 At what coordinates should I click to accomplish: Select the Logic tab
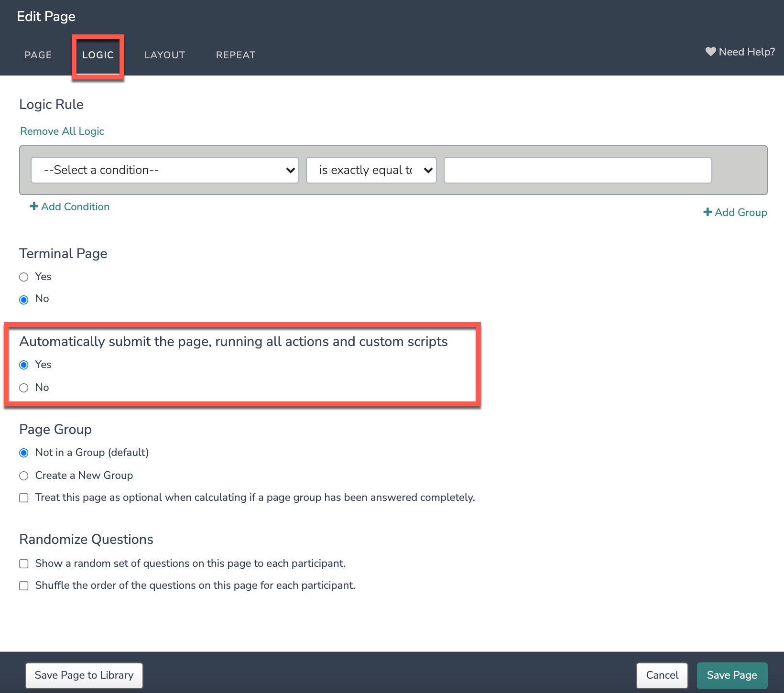(98, 55)
